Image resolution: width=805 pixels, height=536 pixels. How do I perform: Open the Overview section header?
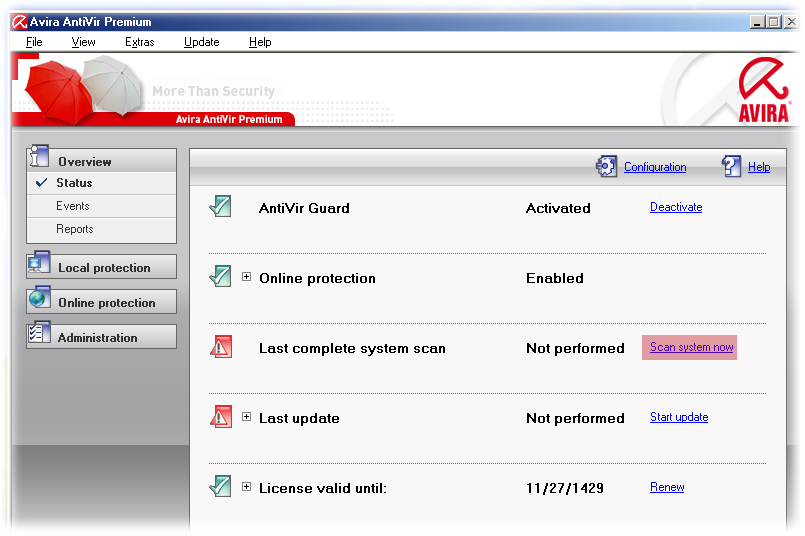[102, 161]
